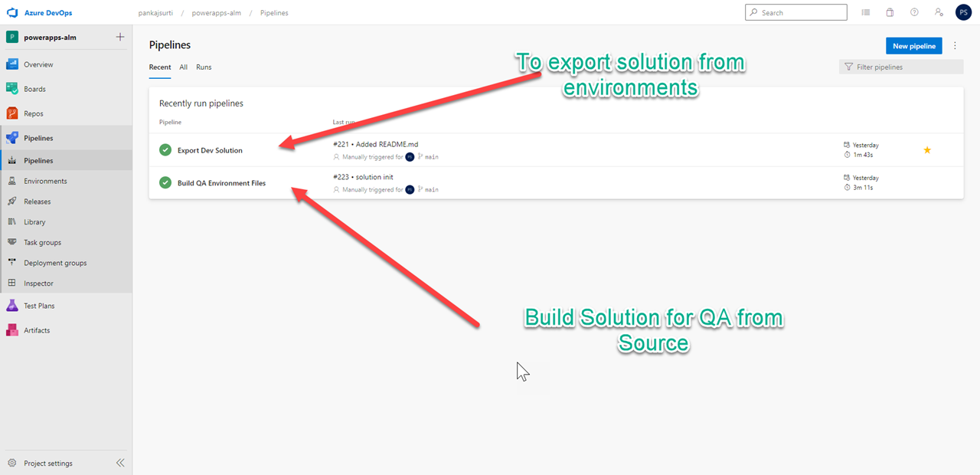Open more actions menu beside New pipeline
Viewport: 980px width, 475px height.
point(955,46)
